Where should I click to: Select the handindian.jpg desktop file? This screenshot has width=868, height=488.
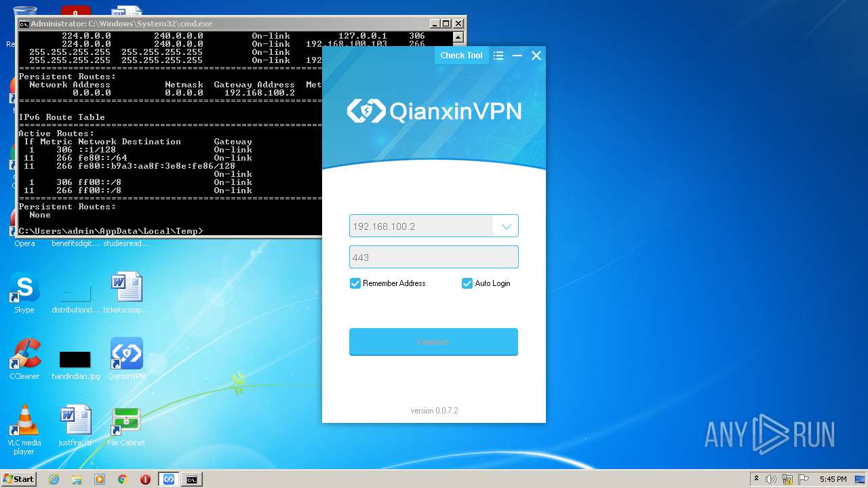(x=75, y=365)
